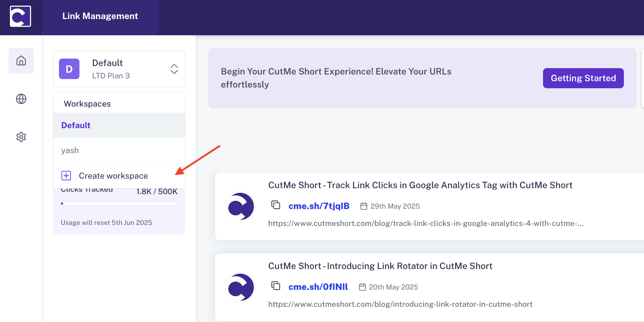The width and height of the screenshot is (644, 322).
Task: Click logo thumbnail of Link Rotator card
Action: [240, 287]
